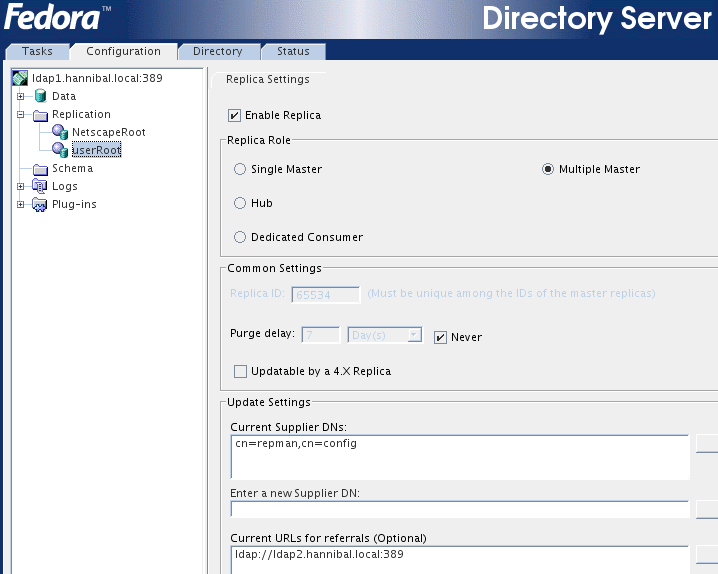Click the Data database cylinder icon
Image resolution: width=718 pixels, height=574 pixels.
[41, 96]
